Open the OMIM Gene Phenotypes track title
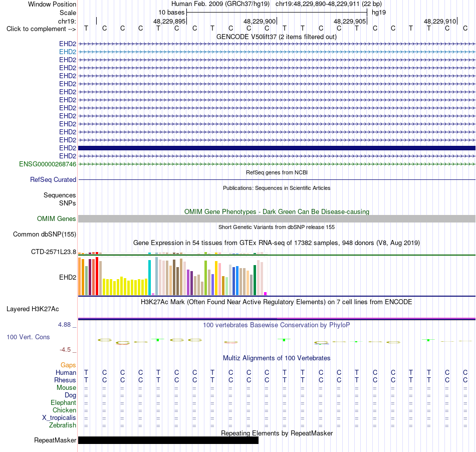 tap(277, 211)
